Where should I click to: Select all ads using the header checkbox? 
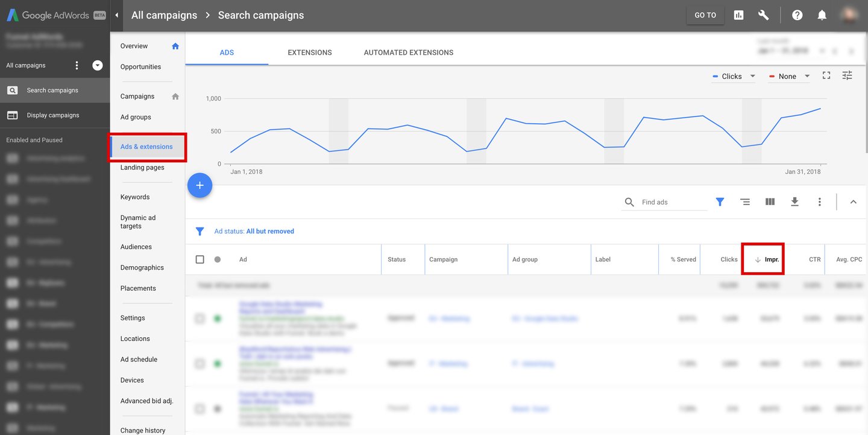(x=200, y=258)
